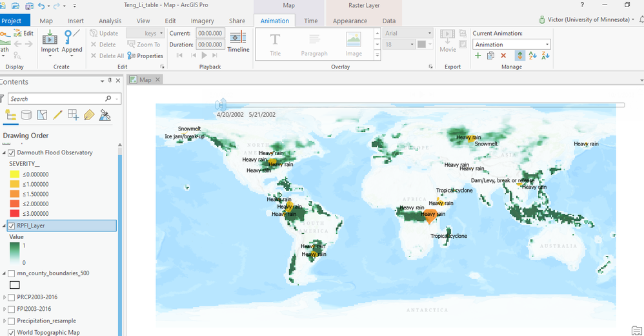
Task: Open the Current Animation dropdown
Action: [x=512, y=45]
